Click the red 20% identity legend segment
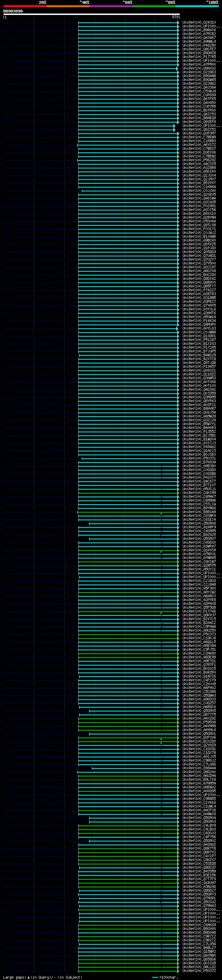This screenshot has height=980, width=222. coord(25,6)
